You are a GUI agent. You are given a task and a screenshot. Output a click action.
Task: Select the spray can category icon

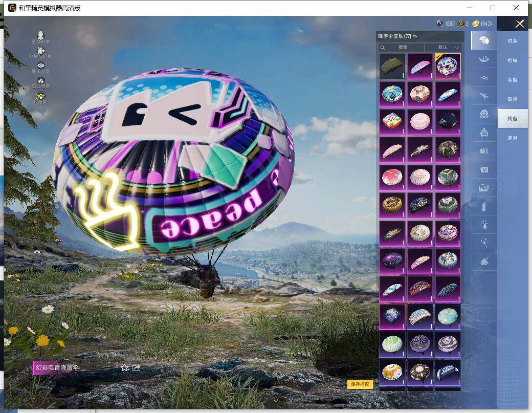tap(484, 206)
